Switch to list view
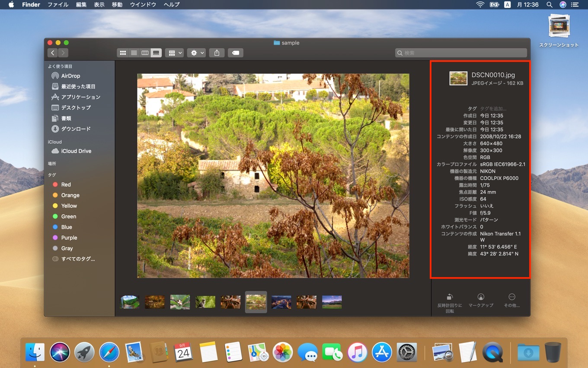The height and width of the screenshot is (368, 588). 134,53
